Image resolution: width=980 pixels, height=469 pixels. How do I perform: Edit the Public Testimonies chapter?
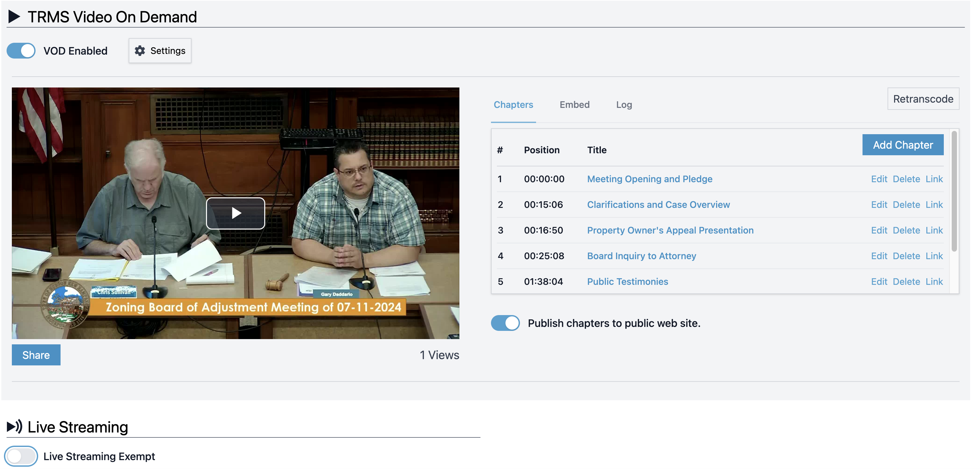[x=879, y=281]
